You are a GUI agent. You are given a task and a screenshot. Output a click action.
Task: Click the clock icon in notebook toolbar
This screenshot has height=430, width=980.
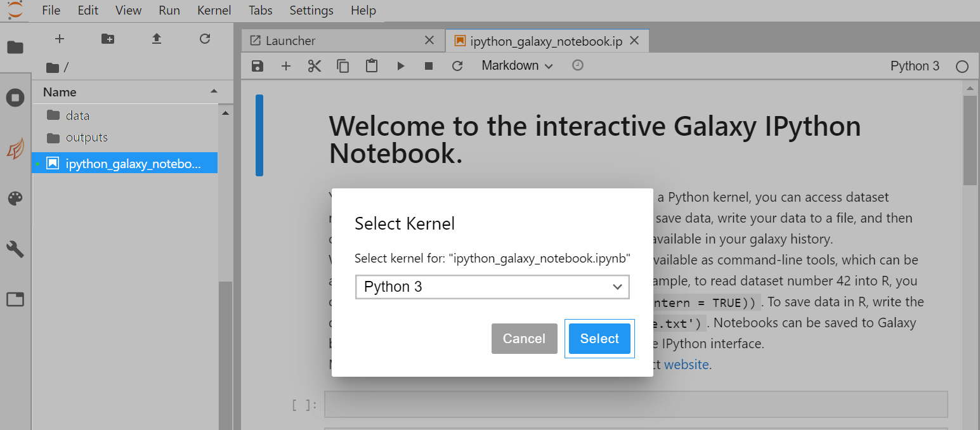[577, 65]
